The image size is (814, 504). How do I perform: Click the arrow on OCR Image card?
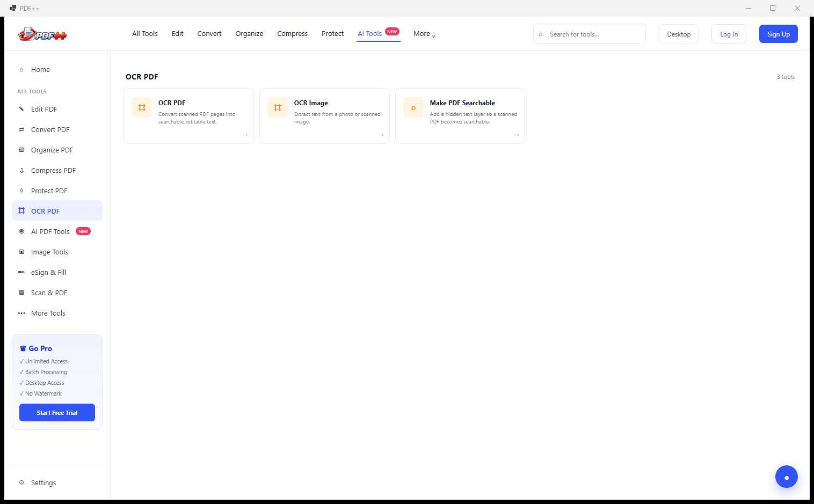tap(381, 135)
